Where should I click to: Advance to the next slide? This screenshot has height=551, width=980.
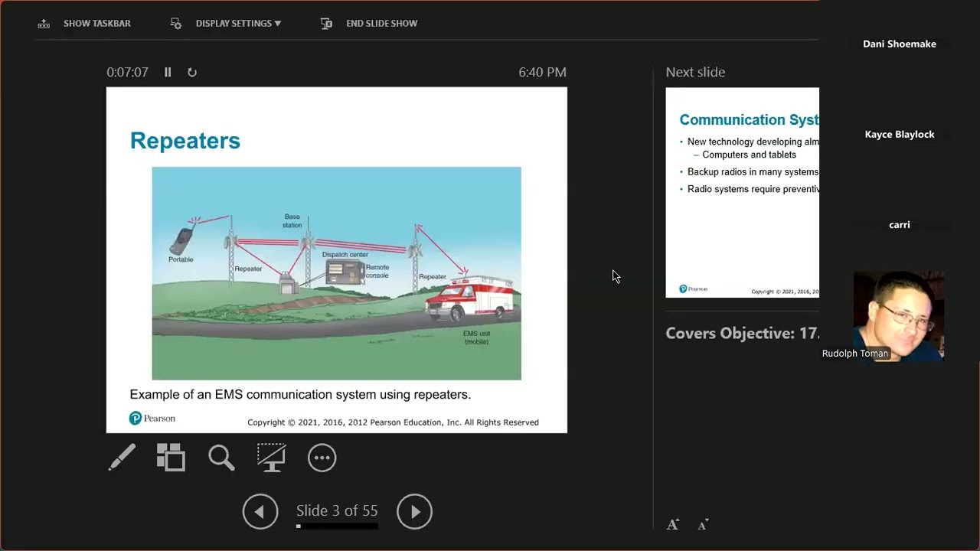[x=415, y=511]
